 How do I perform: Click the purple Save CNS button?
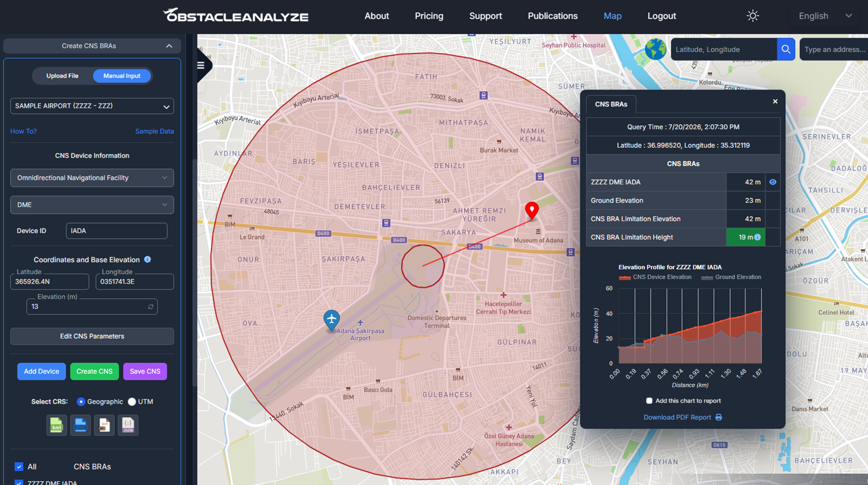click(145, 371)
